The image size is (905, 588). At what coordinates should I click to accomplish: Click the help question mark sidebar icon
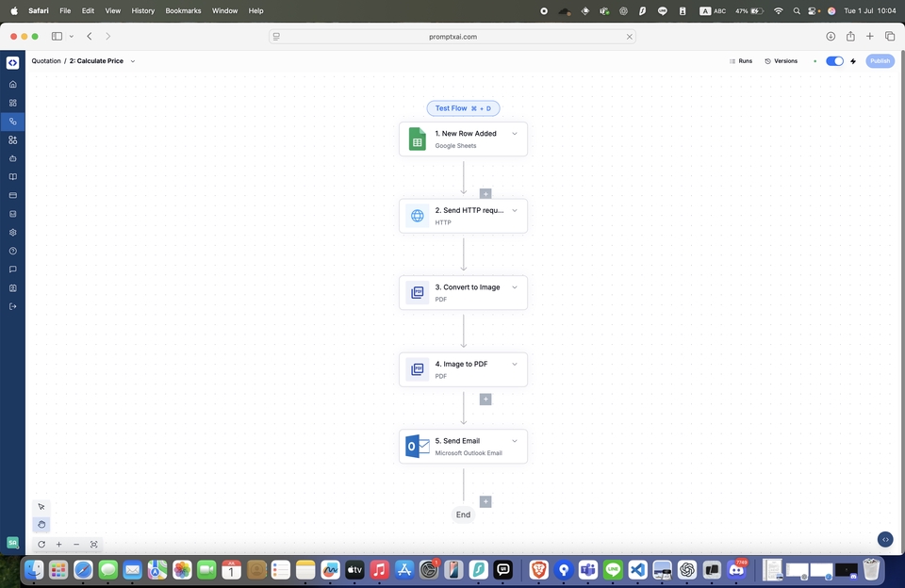pyautogui.click(x=12, y=251)
